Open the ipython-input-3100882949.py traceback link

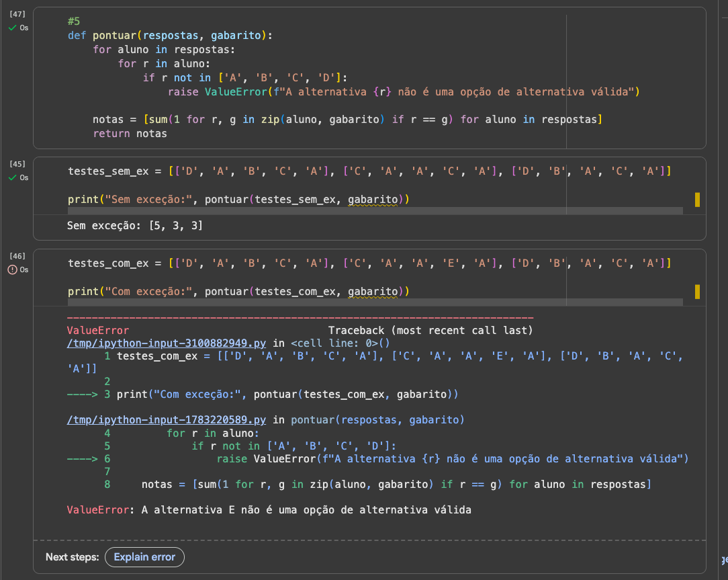tap(167, 343)
